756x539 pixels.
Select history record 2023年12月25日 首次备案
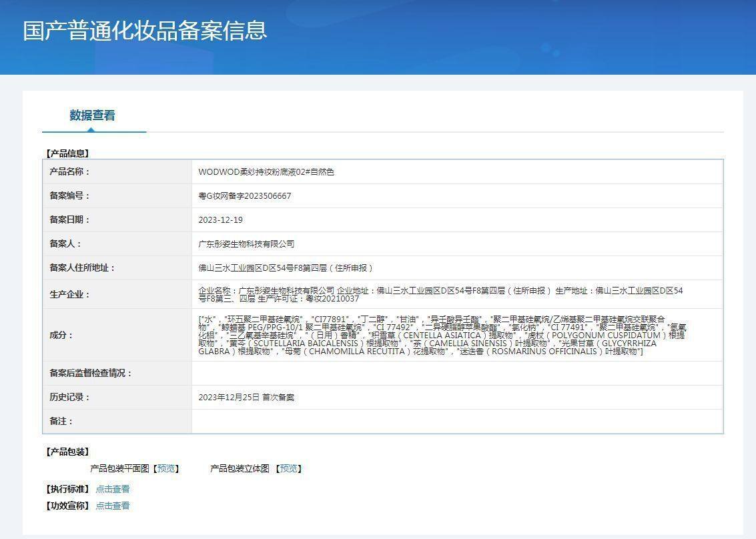(246, 398)
